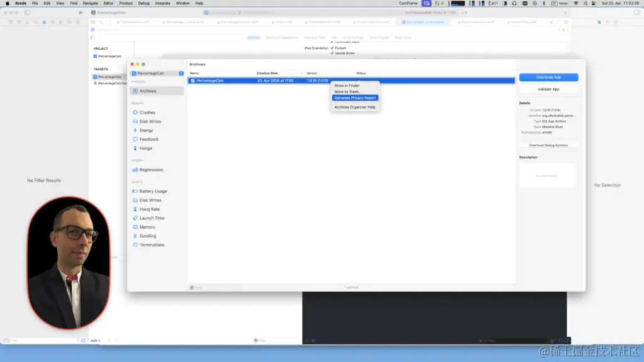The height and width of the screenshot is (362, 644).
Task: Open the Project navigator folder icon
Action: 11,22
